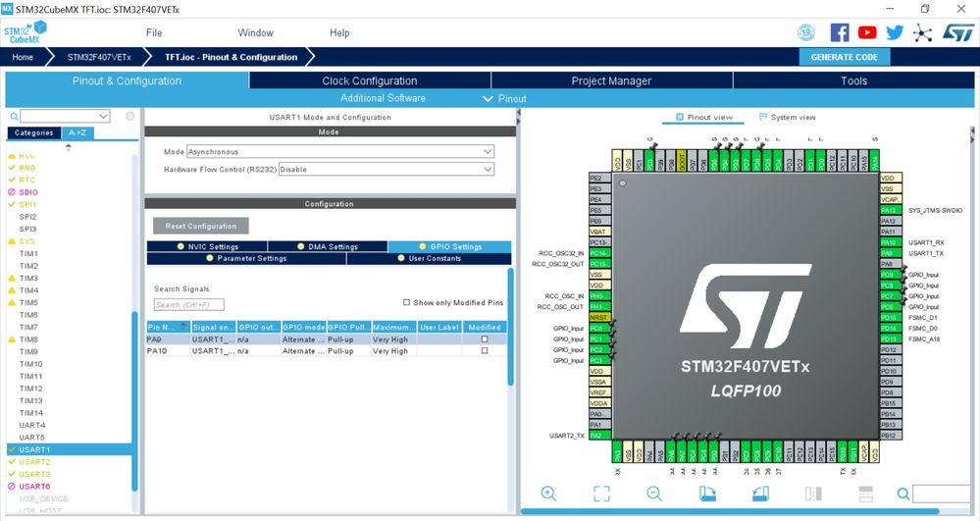Rotate the chip view counterclockwise

click(x=760, y=494)
